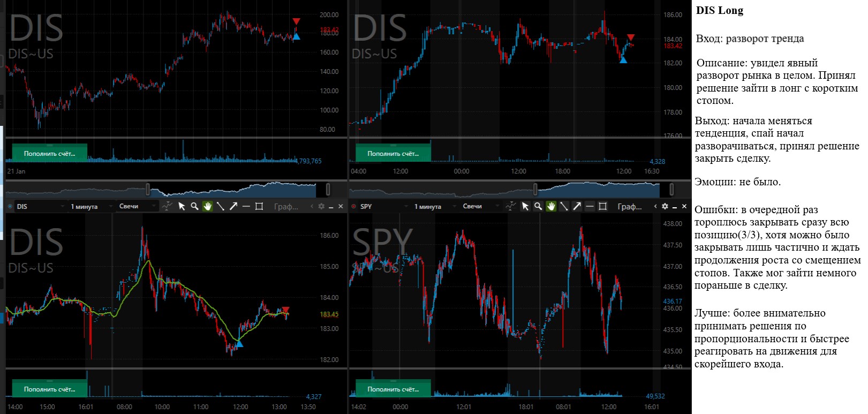The width and height of the screenshot is (868, 414).
Task: Click the 4,327 volume value on DIS chart
Action: [314, 397]
